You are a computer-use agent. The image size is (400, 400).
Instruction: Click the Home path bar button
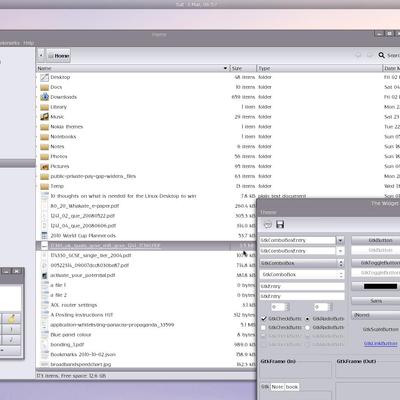59,56
